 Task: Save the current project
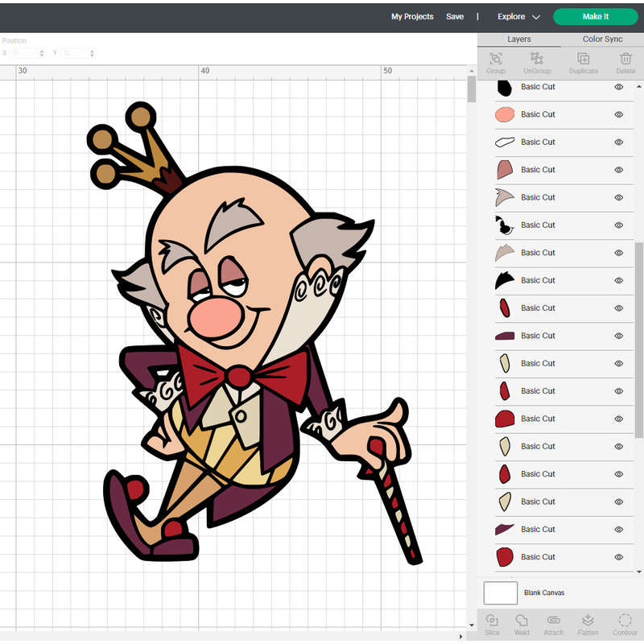pos(455,16)
